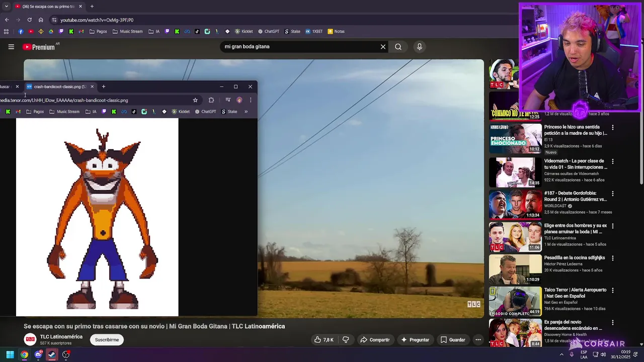Open options menu for Videomatch video suggestion
The image size is (644, 362).
tap(612, 162)
